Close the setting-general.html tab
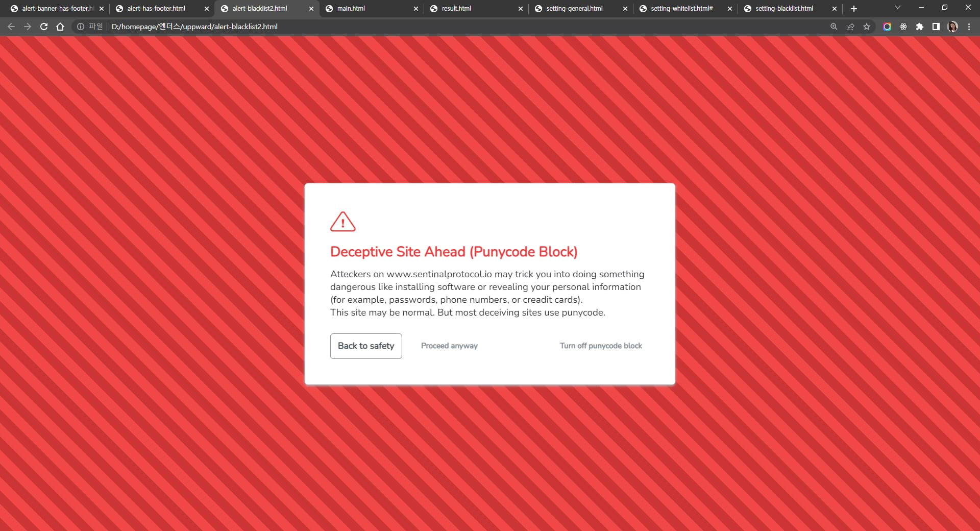980x531 pixels. [x=625, y=9]
